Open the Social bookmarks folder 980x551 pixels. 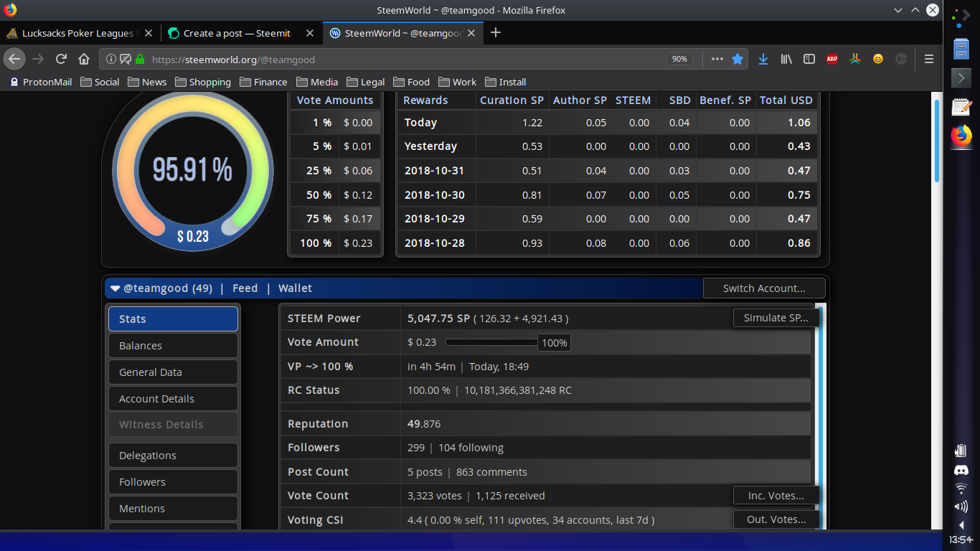coord(100,82)
